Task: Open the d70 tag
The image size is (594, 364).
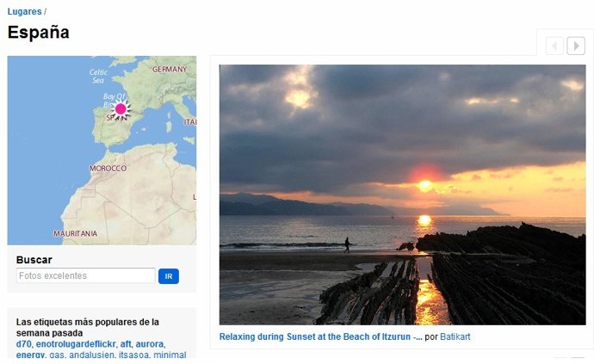Action: (24, 344)
